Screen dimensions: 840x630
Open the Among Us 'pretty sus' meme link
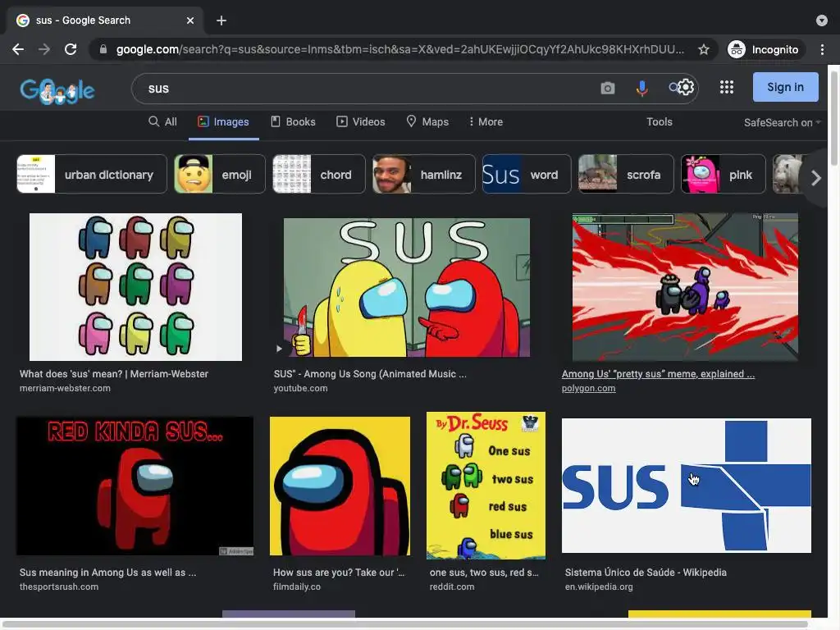(x=658, y=374)
